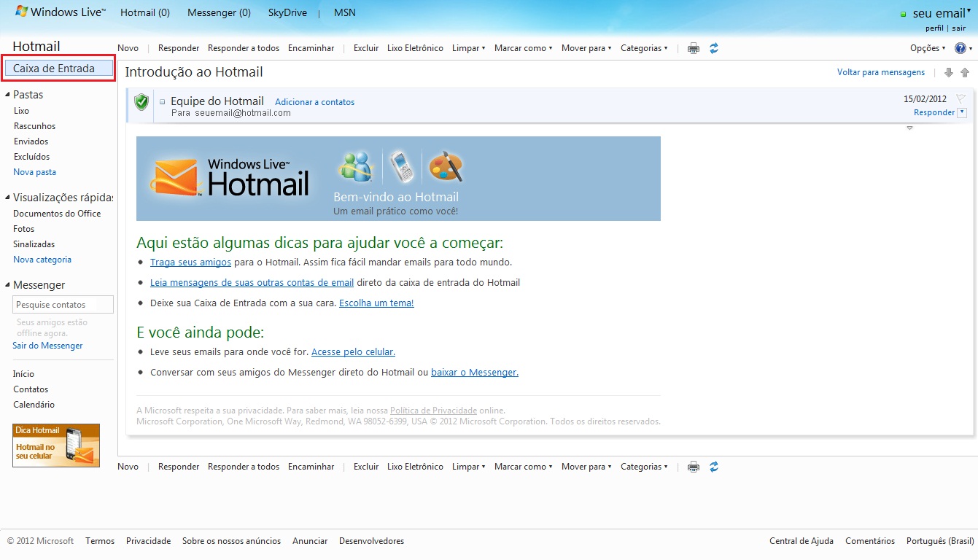
Task: Click Sair do Messenger link
Action: 47,346
